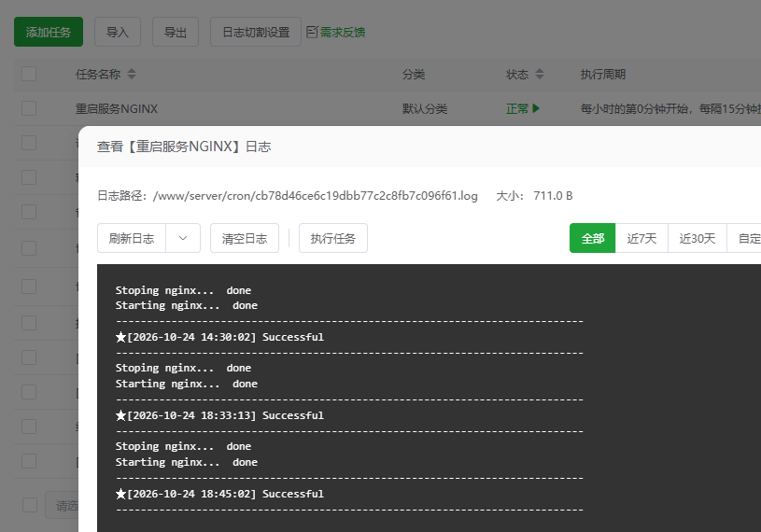Click the size value 711.0 B
This screenshot has height=532, width=761.
[x=553, y=196]
